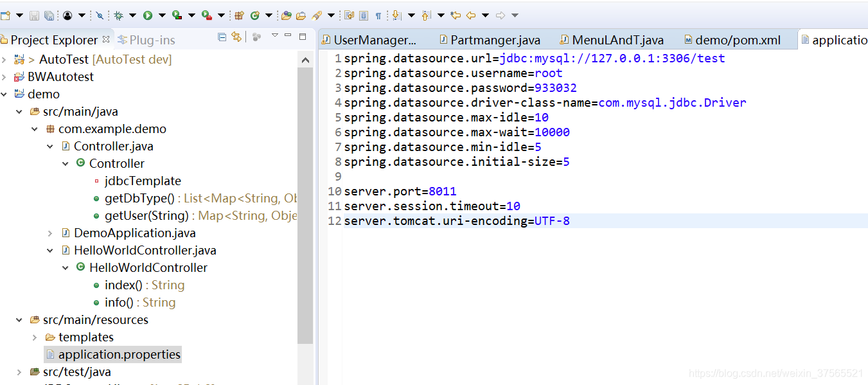Click the Coverage run icon
The height and width of the screenshot is (385, 868).
pyautogui.click(x=177, y=15)
